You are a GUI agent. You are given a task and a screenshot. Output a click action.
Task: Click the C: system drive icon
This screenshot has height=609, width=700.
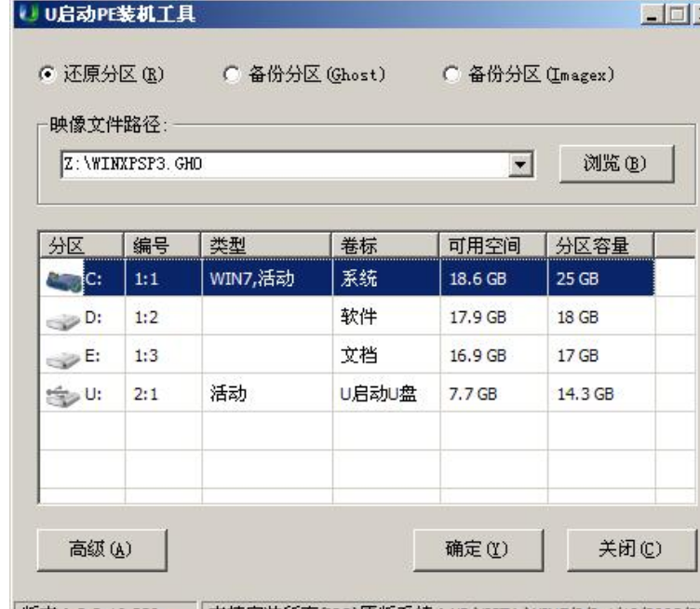62,277
